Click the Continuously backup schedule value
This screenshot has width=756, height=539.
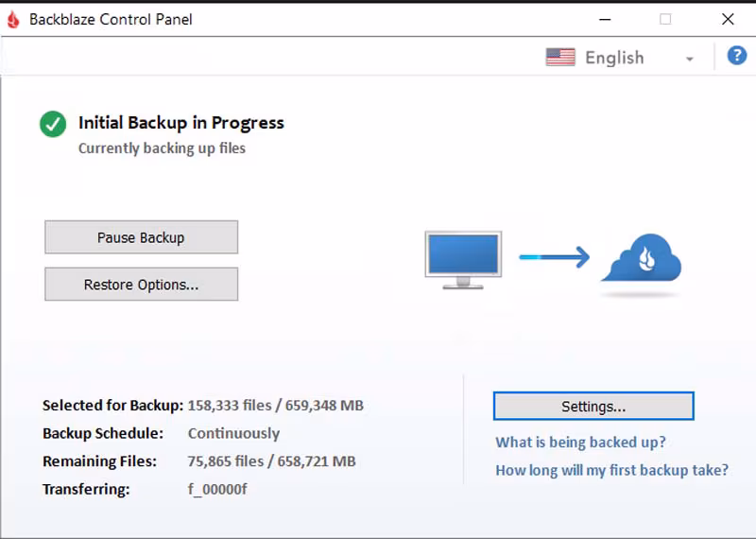coord(233,433)
